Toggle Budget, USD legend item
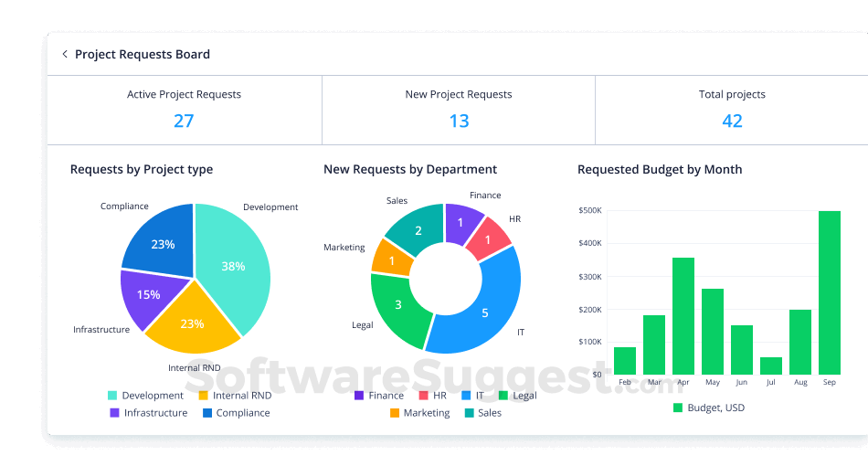This screenshot has width=868, height=466. coord(709,408)
